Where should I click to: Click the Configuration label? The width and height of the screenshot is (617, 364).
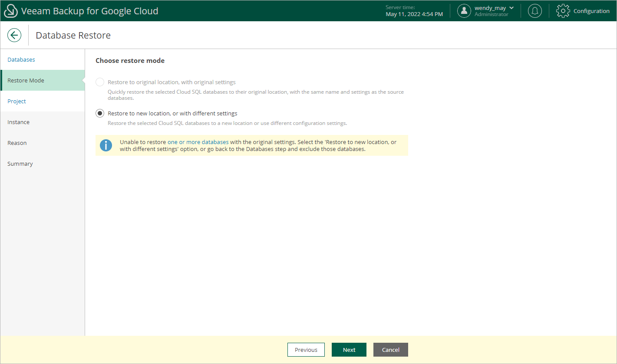coord(591,11)
